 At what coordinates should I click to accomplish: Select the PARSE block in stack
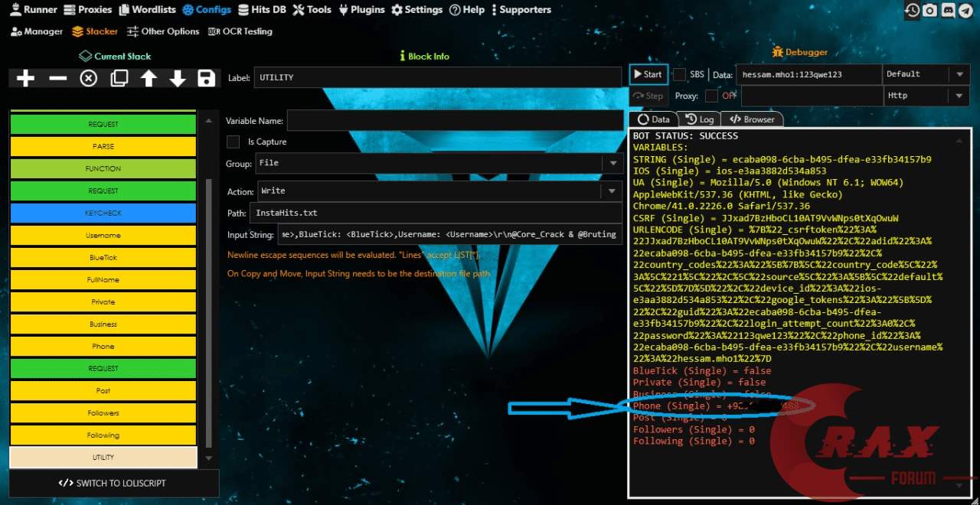pos(103,146)
